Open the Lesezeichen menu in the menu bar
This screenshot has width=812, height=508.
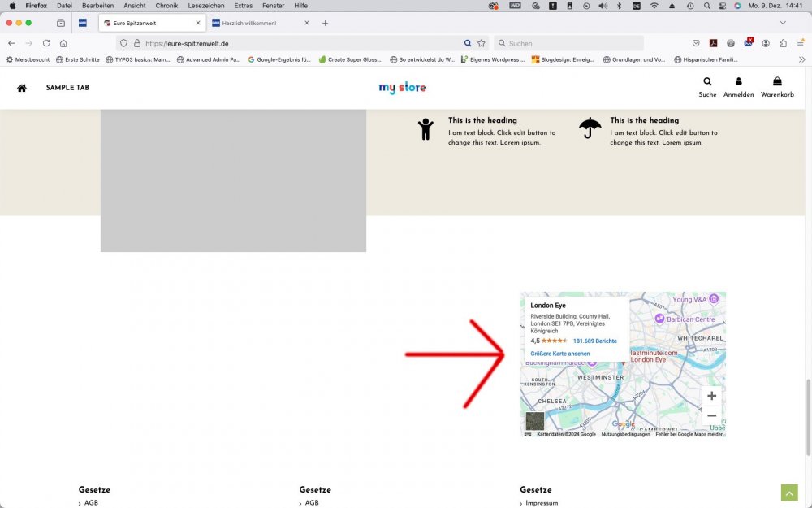pyautogui.click(x=208, y=6)
